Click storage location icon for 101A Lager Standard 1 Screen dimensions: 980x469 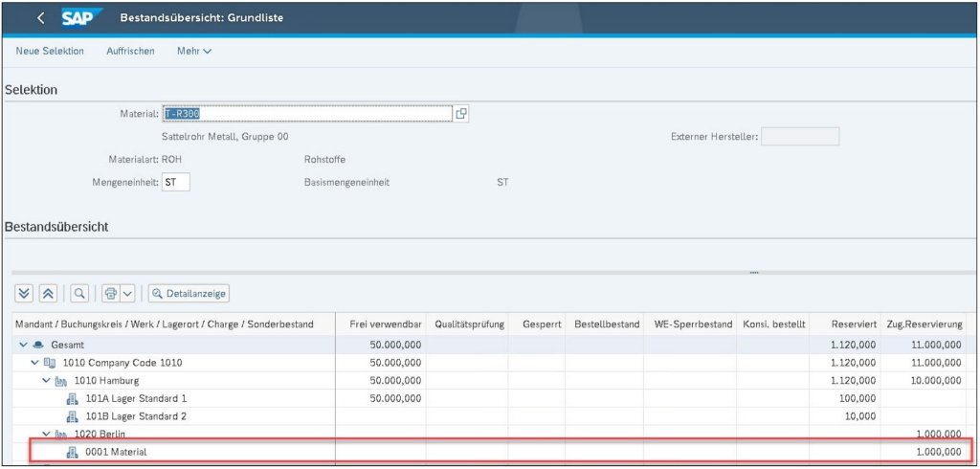coord(72,398)
